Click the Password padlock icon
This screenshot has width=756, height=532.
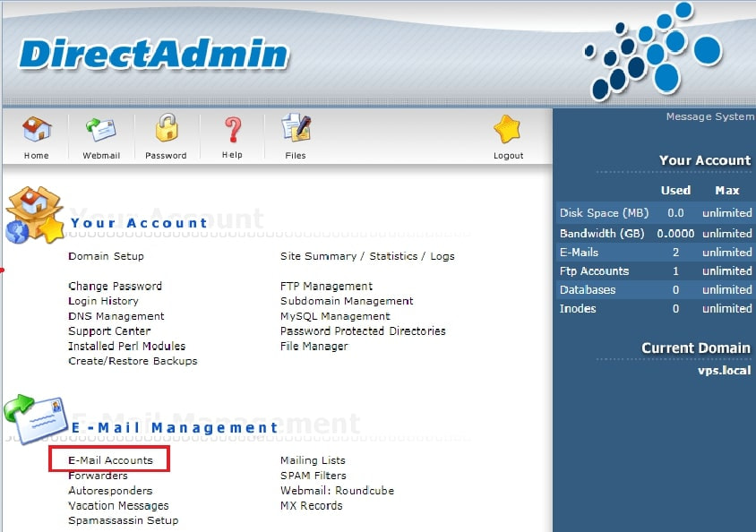tap(167, 128)
